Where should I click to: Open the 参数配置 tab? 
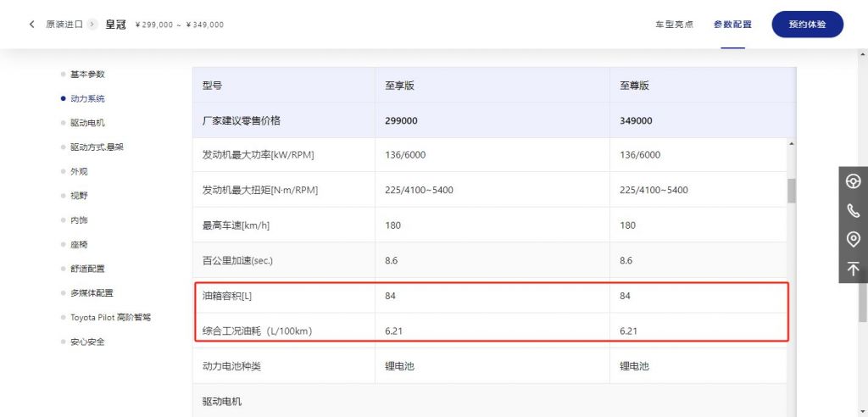pyautogui.click(x=732, y=25)
